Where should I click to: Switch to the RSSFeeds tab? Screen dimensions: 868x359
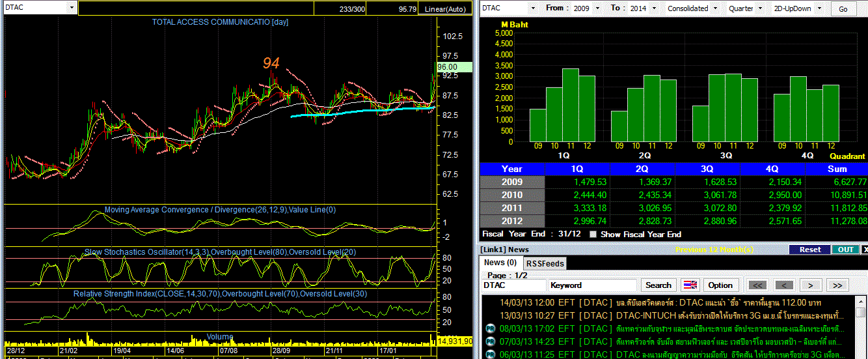pyautogui.click(x=545, y=263)
